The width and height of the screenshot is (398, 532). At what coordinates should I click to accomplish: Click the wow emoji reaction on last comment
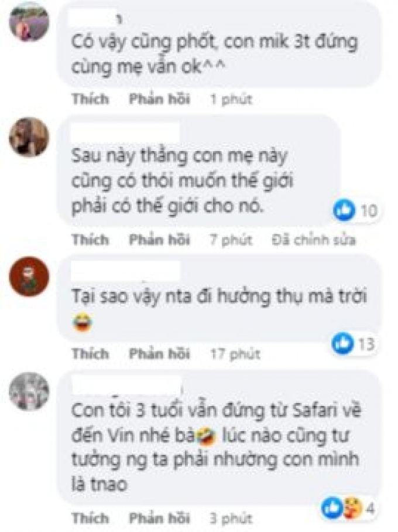tap(353, 508)
